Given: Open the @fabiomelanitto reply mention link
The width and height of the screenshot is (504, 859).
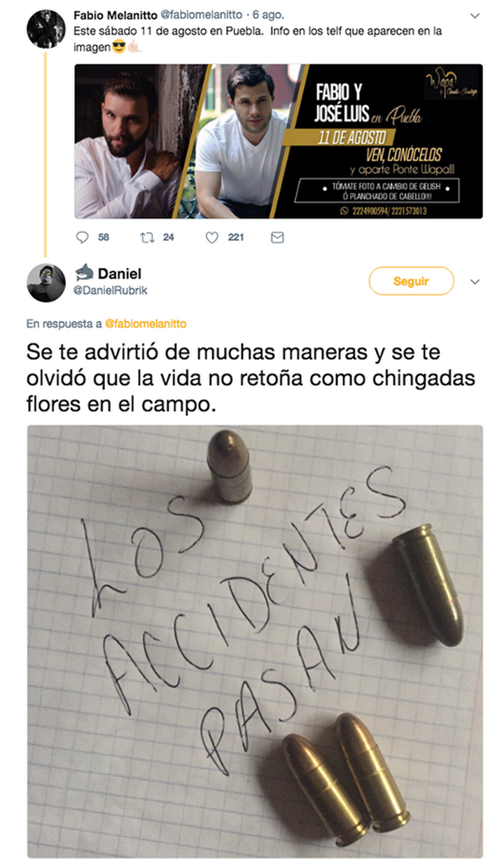Looking at the screenshot, I should tap(146, 324).
